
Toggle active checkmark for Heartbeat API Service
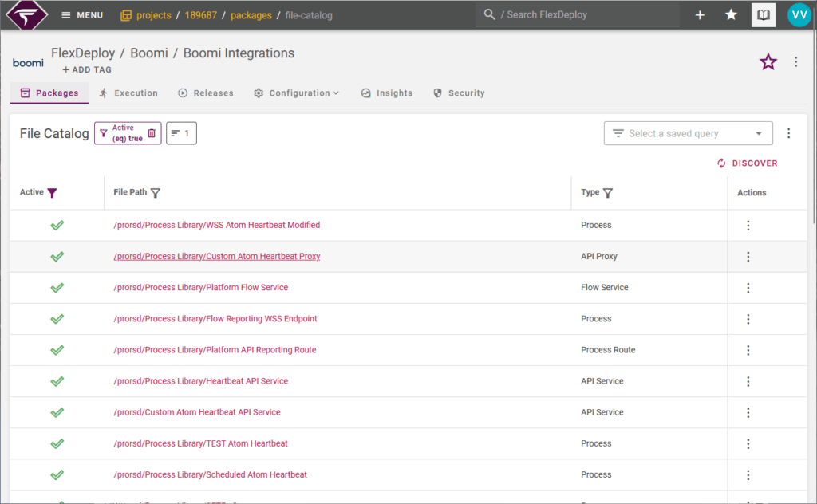click(x=57, y=382)
